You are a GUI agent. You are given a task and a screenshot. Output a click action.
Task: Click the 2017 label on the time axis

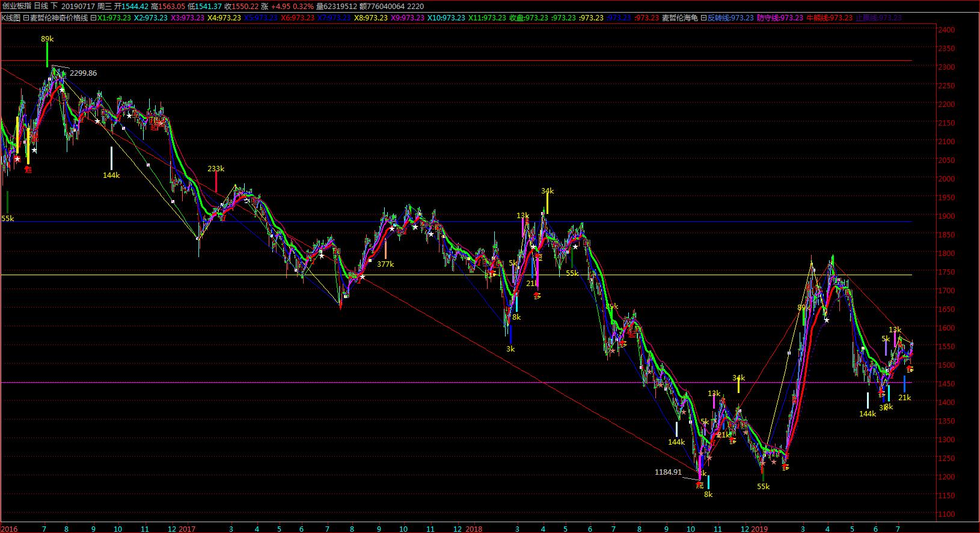(x=188, y=529)
